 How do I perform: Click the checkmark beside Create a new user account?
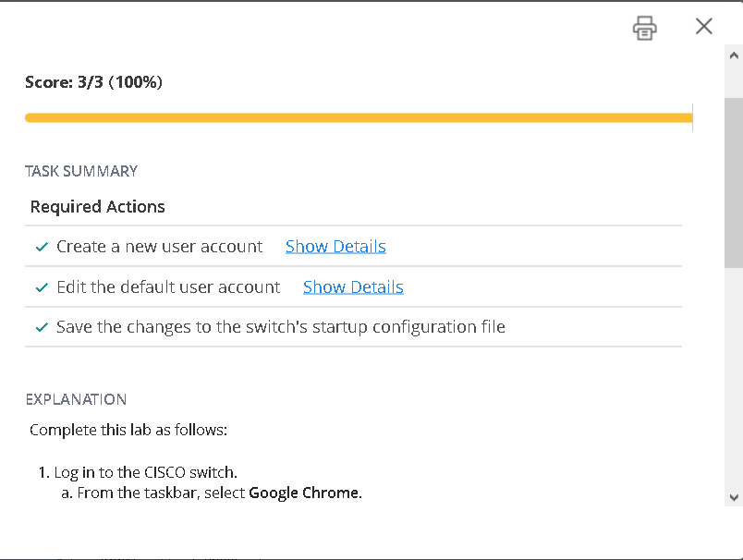pos(41,248)
